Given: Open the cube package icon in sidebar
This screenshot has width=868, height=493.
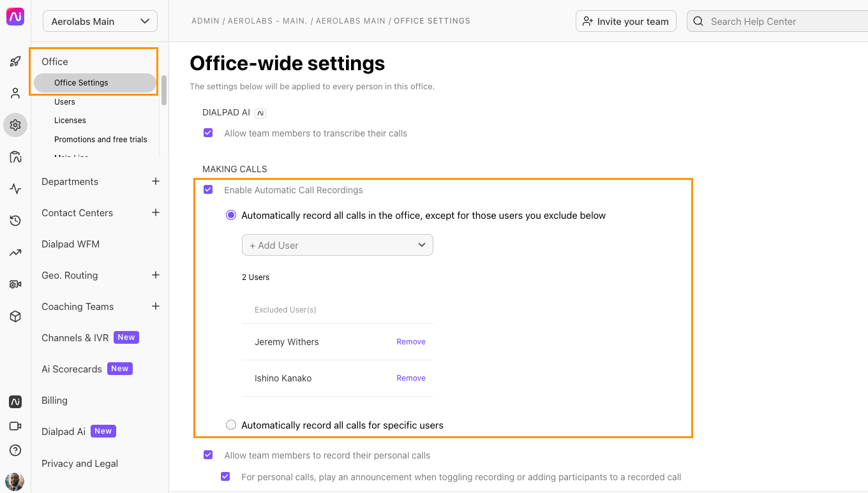Looking at the screenshot, I should pos(15,316).
